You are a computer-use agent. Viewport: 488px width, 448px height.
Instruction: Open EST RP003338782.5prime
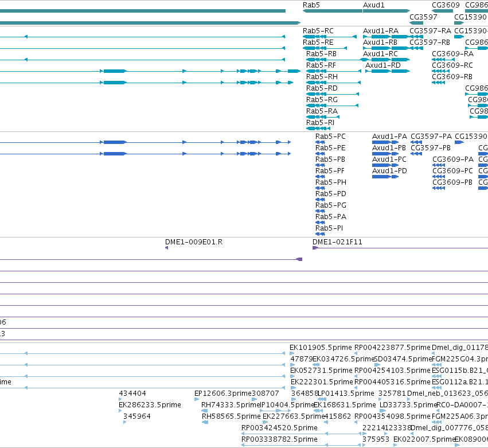click(279, 439)
